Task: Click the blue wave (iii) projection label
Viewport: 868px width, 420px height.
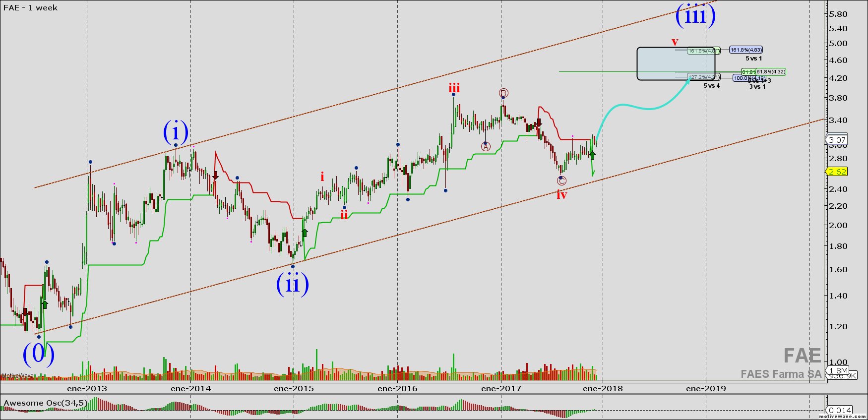Action: tap(695, 16)
